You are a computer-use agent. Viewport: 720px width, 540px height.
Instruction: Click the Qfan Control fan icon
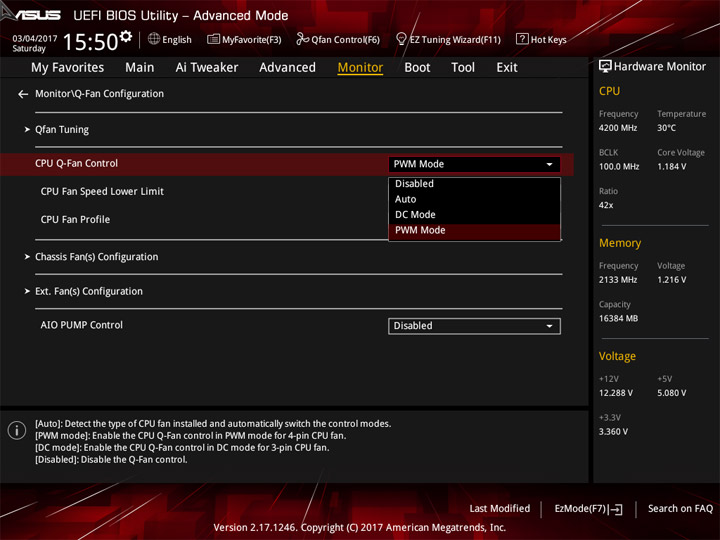point(302,39)
